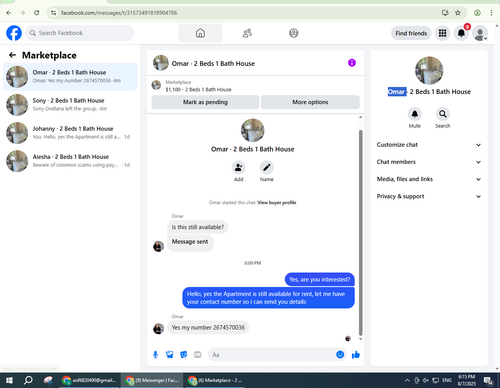Open the Aiesha - 2 Beds 1 Bath House conversation
This screenshot has width=500, height=388.
click(70, 161)
